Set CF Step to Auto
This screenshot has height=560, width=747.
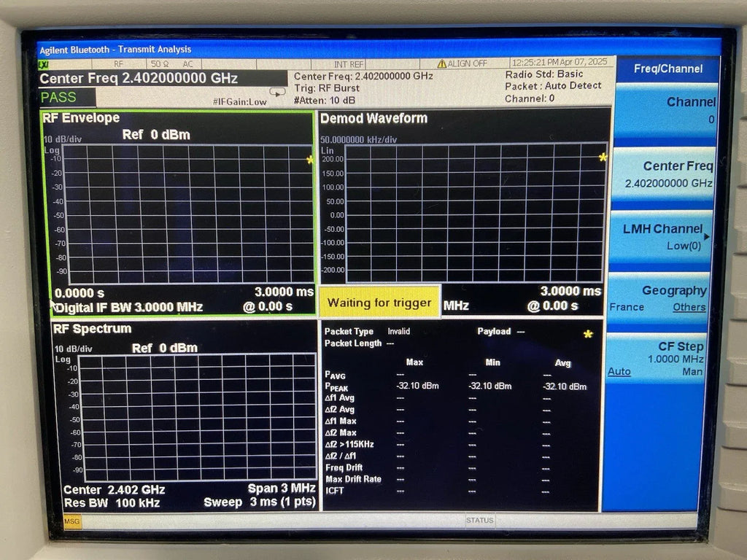[x=619, y=371]
